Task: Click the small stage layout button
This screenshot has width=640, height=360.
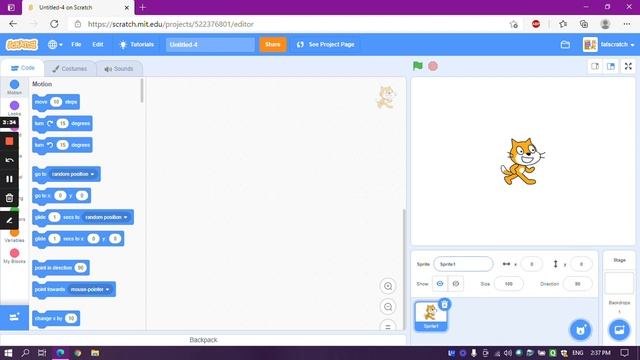Action: pos(595,66)
